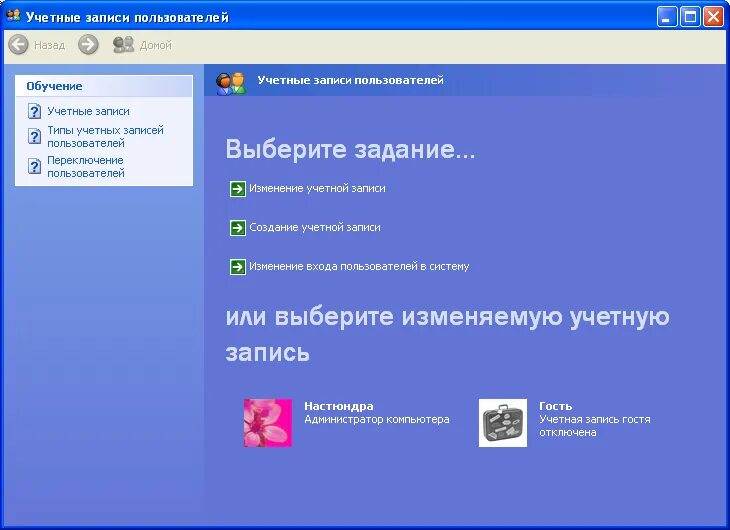Screen dimensions: 730x530
Task: Close the Учетные записи пользователей window
Action: pos(713,17)
